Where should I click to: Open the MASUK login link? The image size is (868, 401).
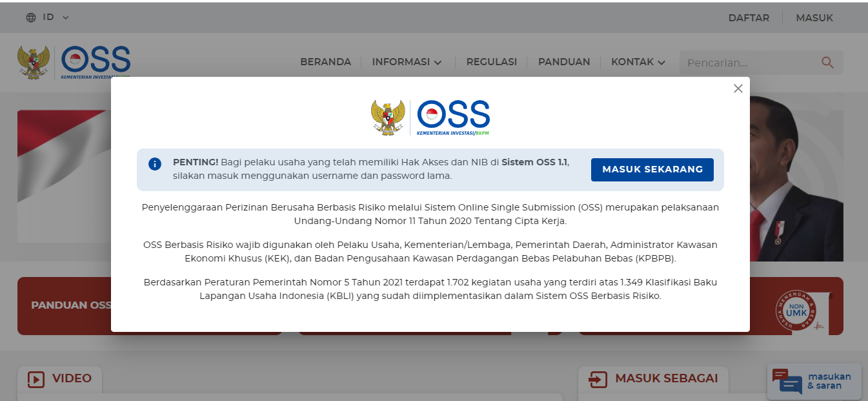pos(814,18)
